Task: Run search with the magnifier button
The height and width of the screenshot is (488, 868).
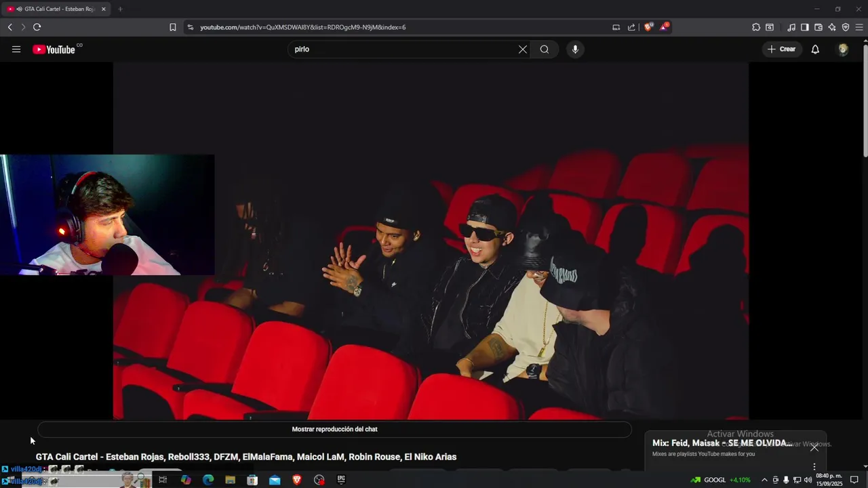Action: (545, 49)
